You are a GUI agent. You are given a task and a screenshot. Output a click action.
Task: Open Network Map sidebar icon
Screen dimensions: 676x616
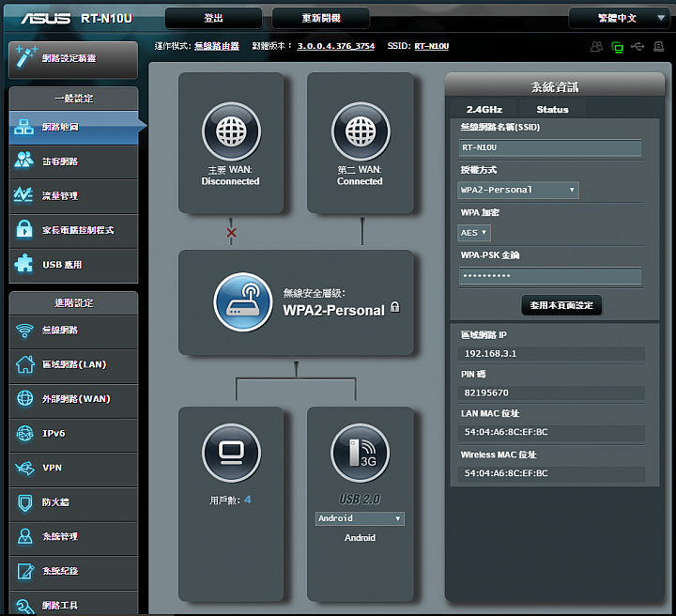(x=24, y=127)
